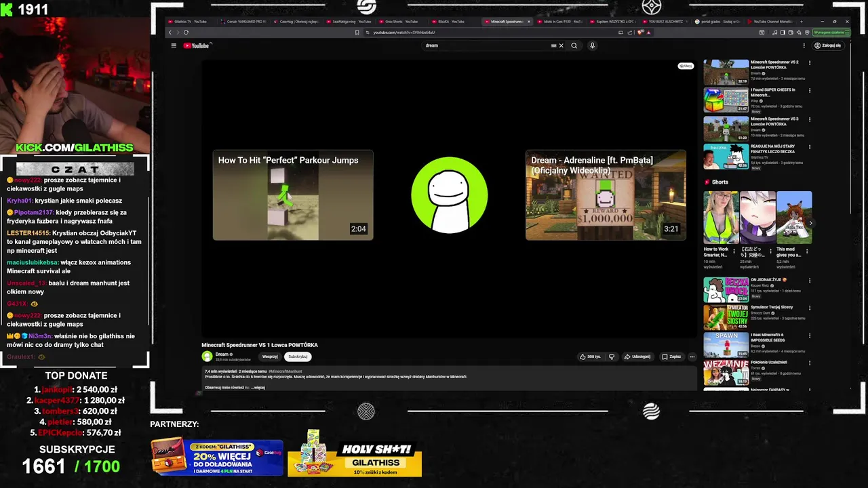This screenshot has width=868, height=488.
Task: Click the Dream channel avatar below the video
Action: click(207, 356)
